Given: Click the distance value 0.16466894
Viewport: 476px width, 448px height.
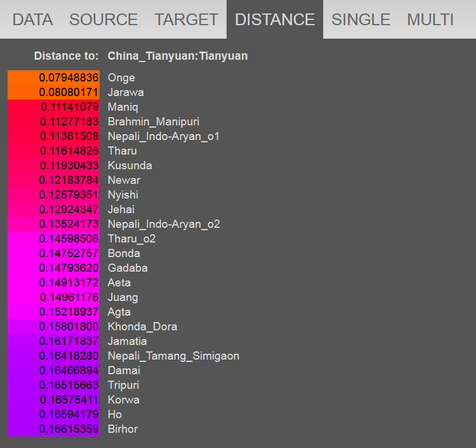Looking at the screenshot, I should click(53, 371).
